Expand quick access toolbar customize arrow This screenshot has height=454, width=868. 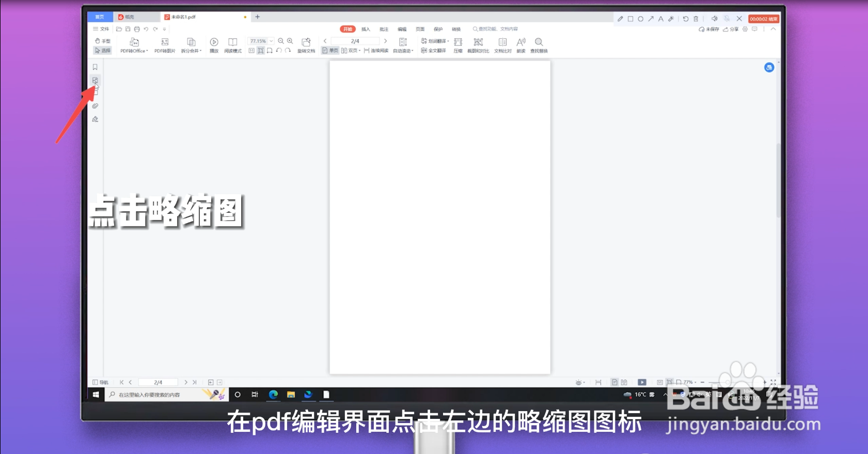[165, 29]
